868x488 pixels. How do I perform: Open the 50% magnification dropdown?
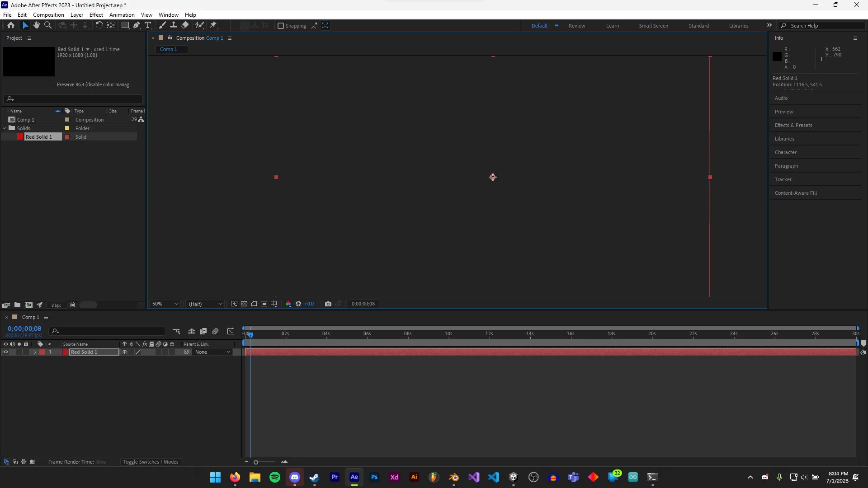165,304
